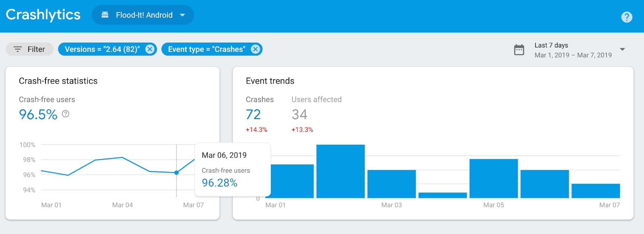Screen dimensions: 644x234
Task: Click the calendar icon for date range
Action: tap(519, 50)
